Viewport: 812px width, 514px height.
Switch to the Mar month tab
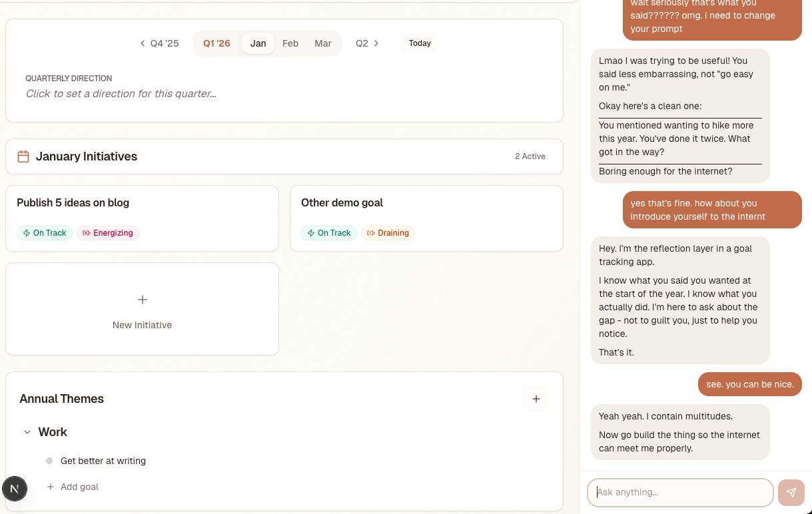323,43
